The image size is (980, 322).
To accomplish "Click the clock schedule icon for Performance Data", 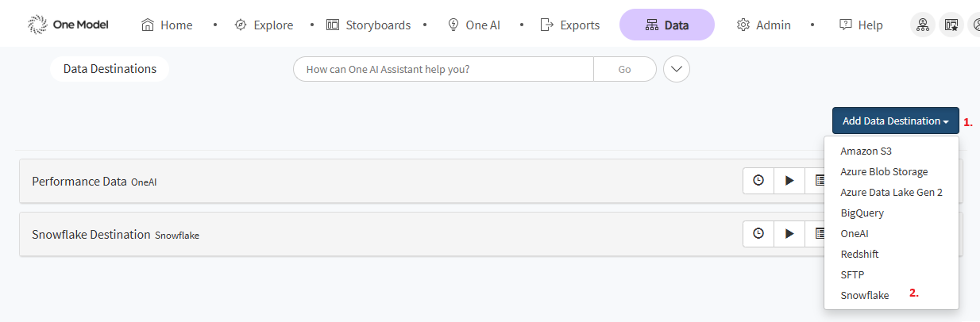I will pos(758,181).
